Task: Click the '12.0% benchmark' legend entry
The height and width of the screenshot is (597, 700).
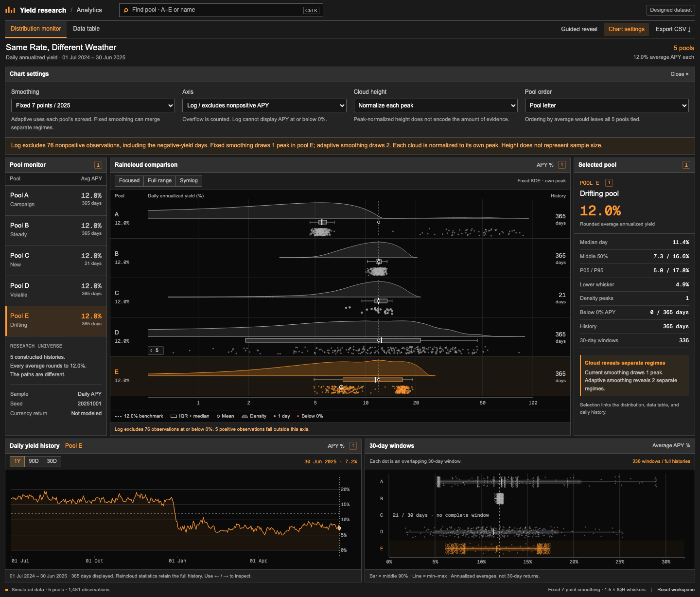Action: pos(139,416)
